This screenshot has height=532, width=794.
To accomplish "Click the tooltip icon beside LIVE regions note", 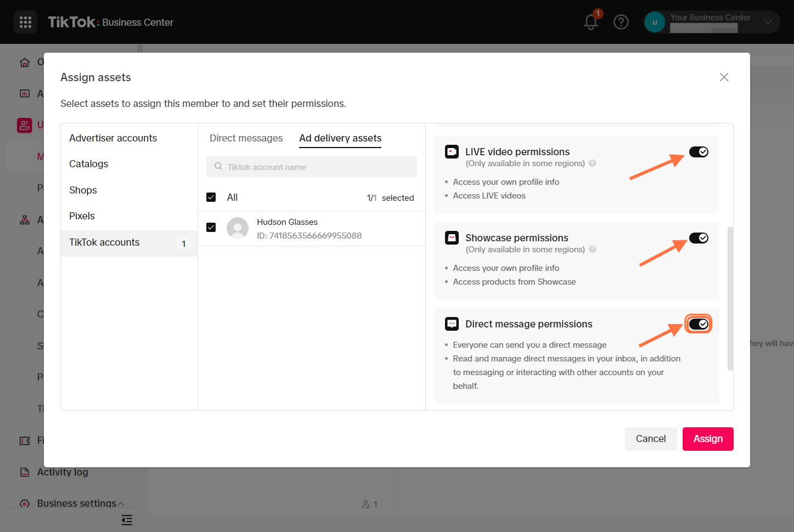I will click(592, 163).
